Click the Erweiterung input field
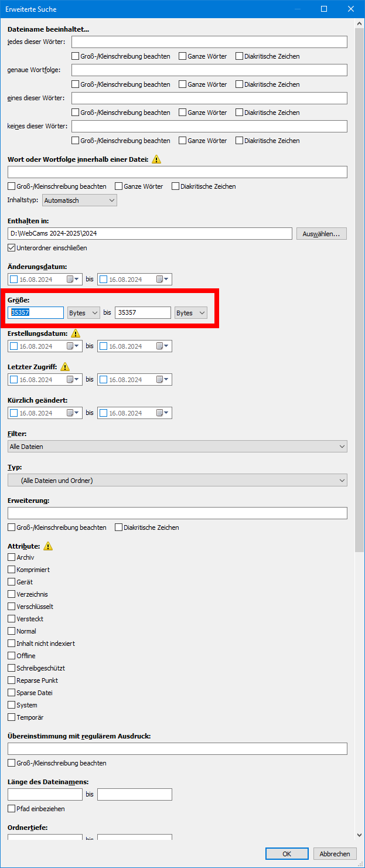The width and height of the screenshot is (365, 868). 177,513
